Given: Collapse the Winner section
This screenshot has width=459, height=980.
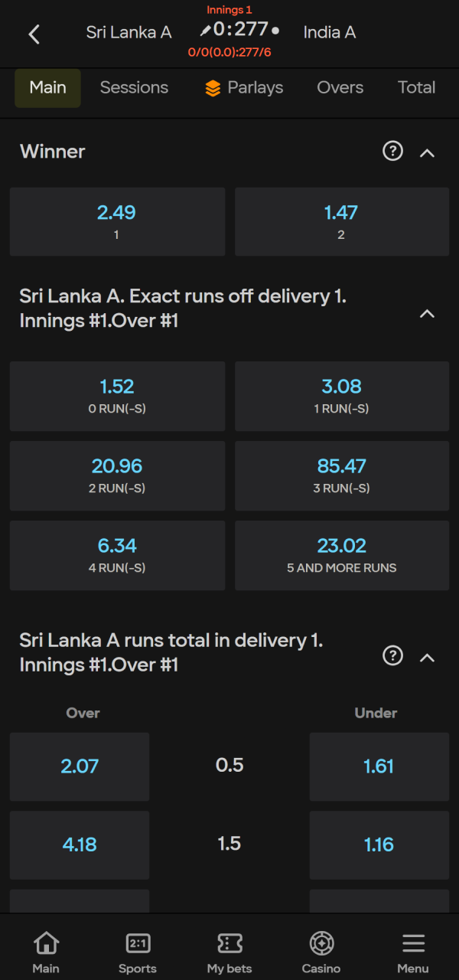Looking at the screenshot, I should tap(428, 152).
